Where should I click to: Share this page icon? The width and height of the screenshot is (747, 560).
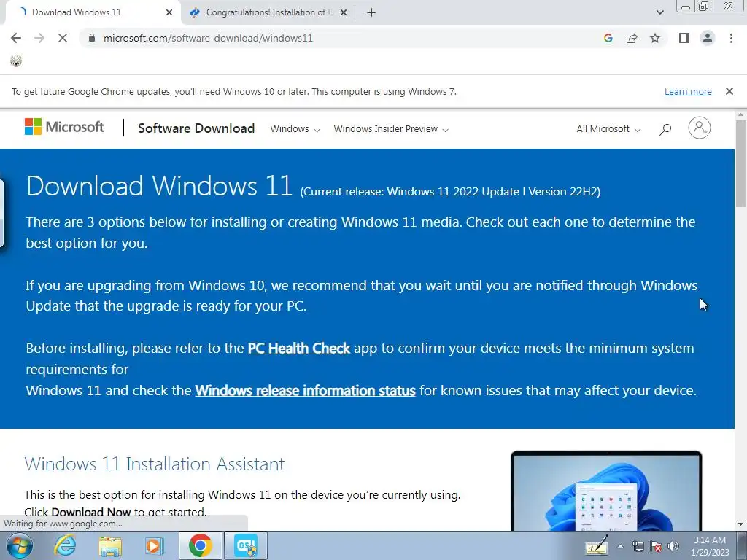[x=632, y=38]
